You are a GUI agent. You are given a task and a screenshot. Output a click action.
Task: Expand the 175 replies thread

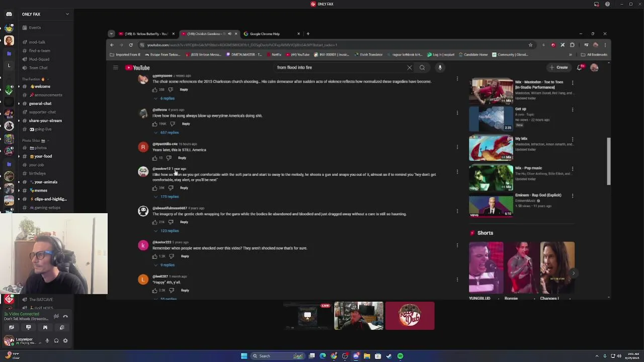pyautogui.click(x=166, y=197)
